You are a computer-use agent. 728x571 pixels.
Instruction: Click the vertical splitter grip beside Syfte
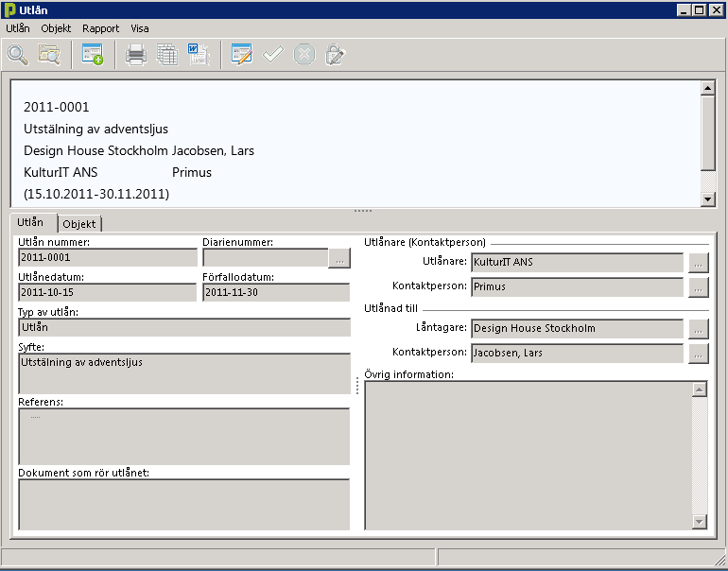[x=357, y=386]
